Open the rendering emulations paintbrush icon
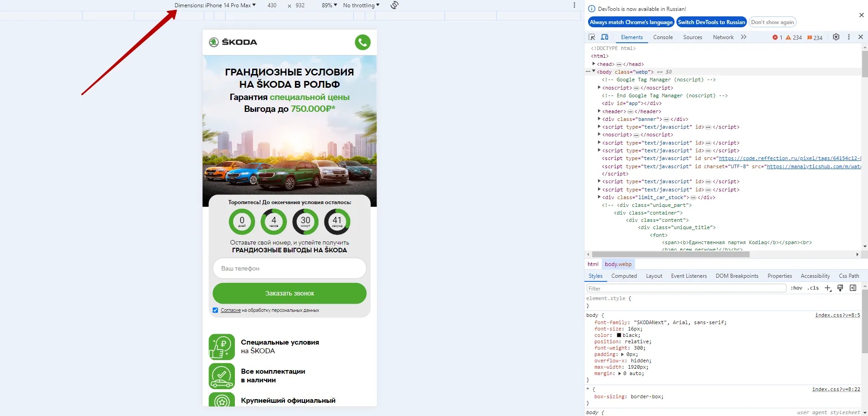 [x=840, y=288]
